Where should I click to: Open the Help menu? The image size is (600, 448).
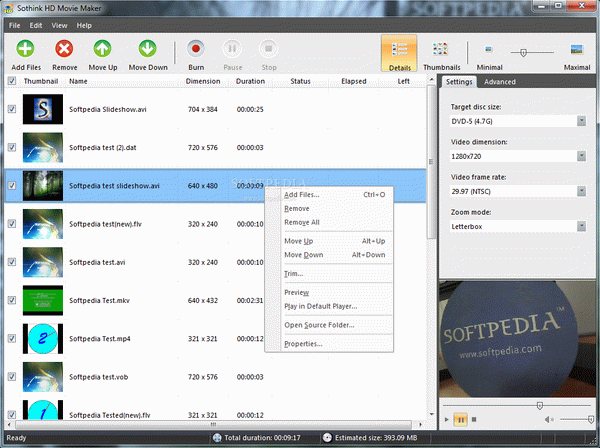tap(84, 26)
